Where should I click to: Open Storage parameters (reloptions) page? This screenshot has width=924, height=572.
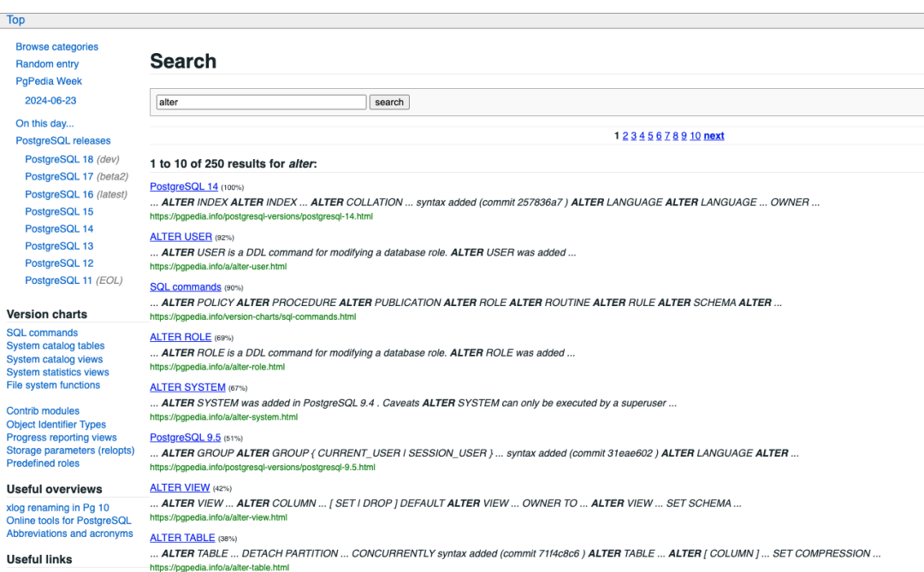(70, 450)
